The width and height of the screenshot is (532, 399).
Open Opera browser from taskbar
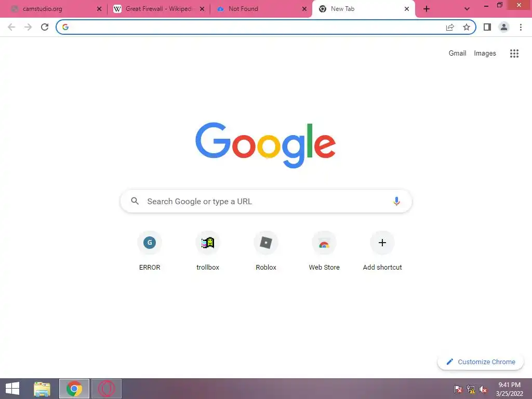[x=106, y=389]
